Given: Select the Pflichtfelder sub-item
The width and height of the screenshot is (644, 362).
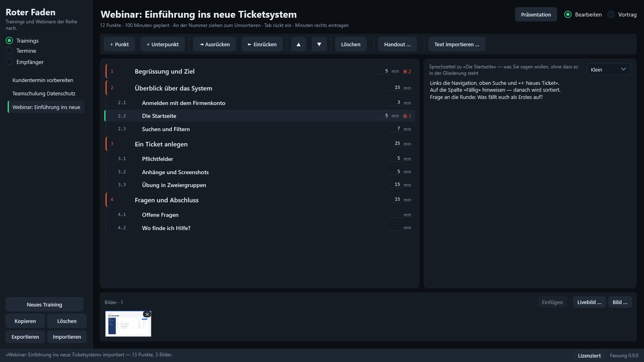Looking at the screenshot, I should [260, 159].
